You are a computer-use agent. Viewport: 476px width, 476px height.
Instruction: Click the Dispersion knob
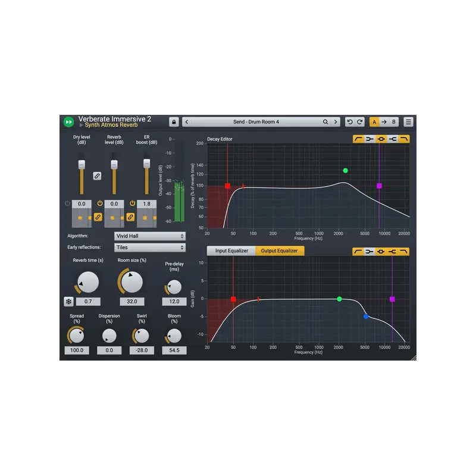coord(109,336)
